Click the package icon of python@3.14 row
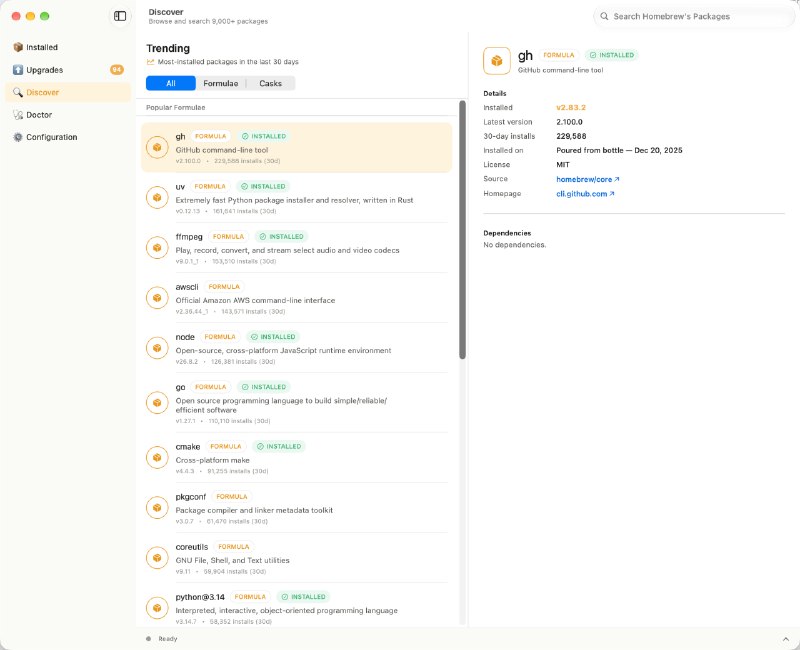Image resolution: width=800 pixels, height=650 pixels. 157,608
